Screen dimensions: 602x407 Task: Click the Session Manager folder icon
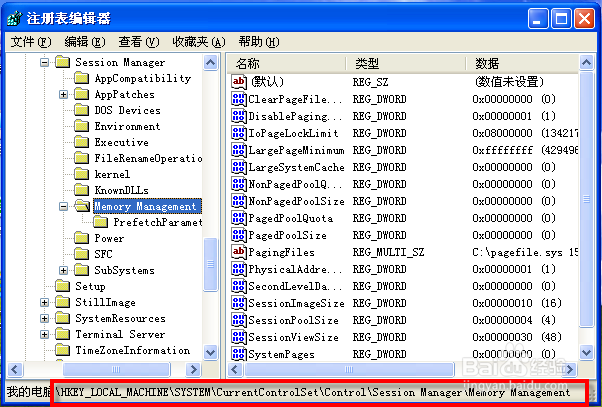(63, 62)
